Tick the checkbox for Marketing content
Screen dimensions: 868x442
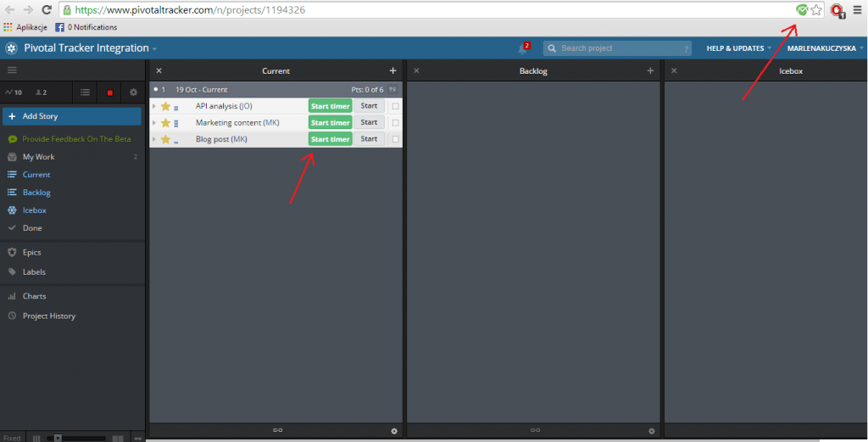(x=395, y=123)
